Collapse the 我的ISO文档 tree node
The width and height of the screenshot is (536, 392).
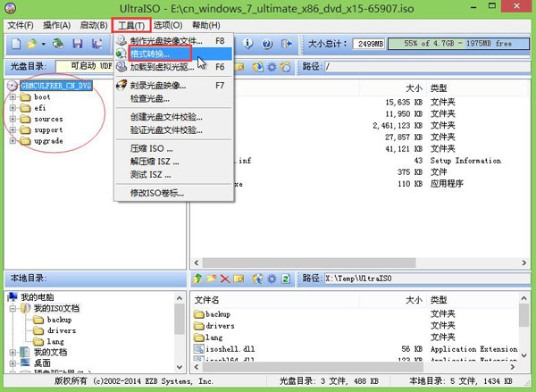pyautogui.click(x=13, y=308)
